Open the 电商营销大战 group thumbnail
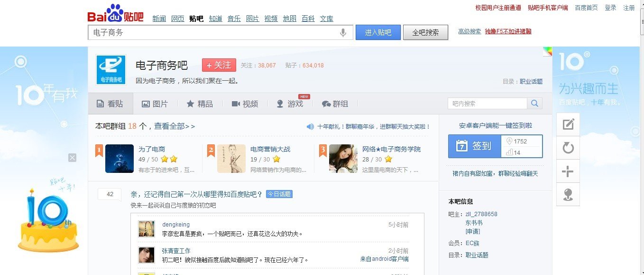The width and height of the screenshot is (644, 275). tap(231, 159)
